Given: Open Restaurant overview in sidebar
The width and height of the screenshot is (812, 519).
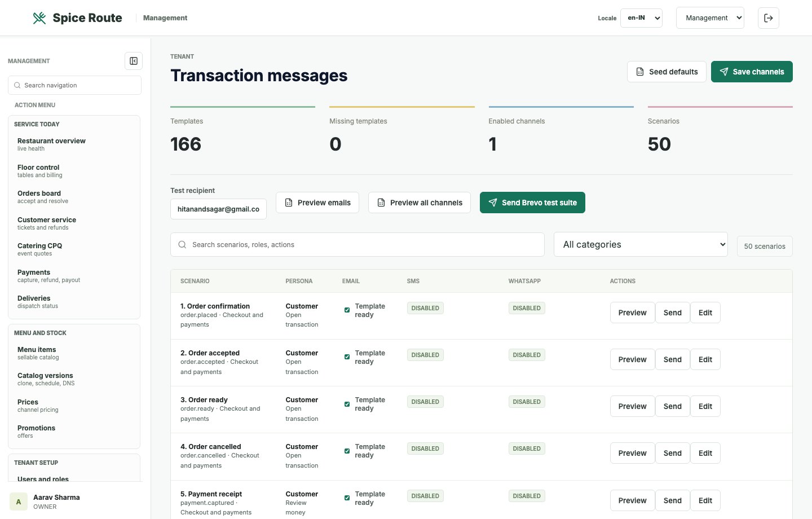Looking at the screenshot, I should coord(74,144).
